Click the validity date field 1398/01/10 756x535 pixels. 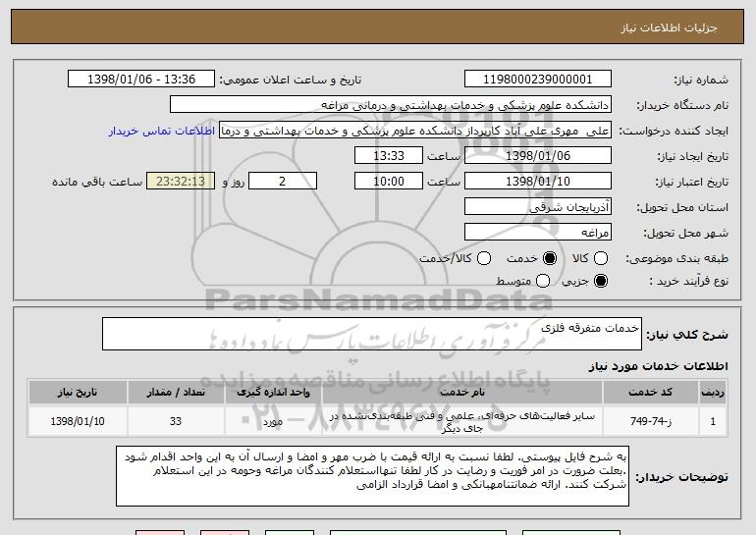coord(538,182)
